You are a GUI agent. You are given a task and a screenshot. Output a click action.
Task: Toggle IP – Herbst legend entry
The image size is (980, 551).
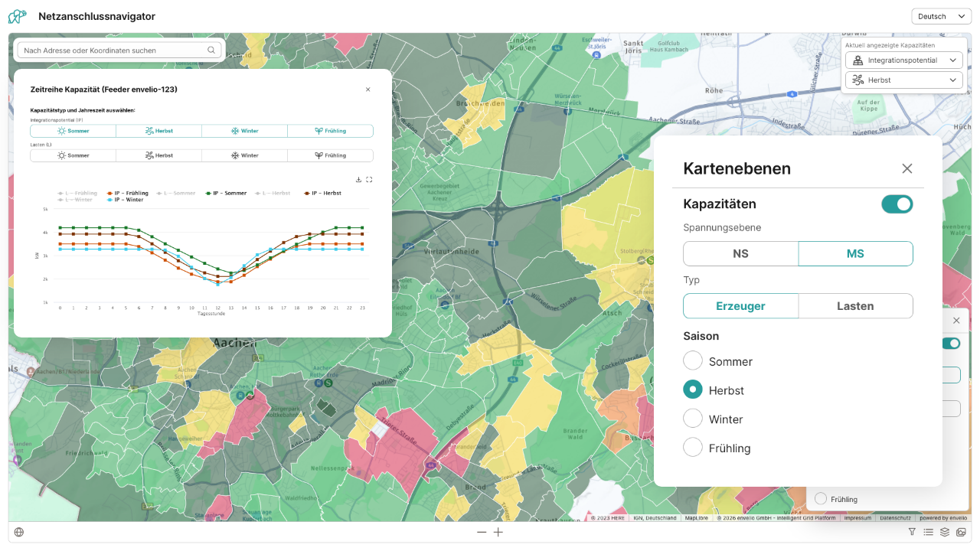pyautogui.click(x=322, y=194)
